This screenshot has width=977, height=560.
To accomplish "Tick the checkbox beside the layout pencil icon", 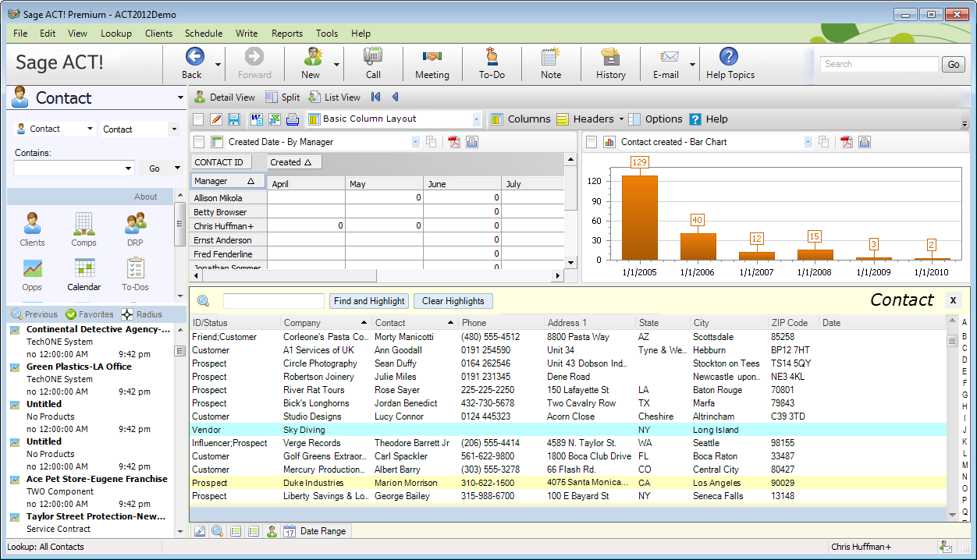I will 198,119.
